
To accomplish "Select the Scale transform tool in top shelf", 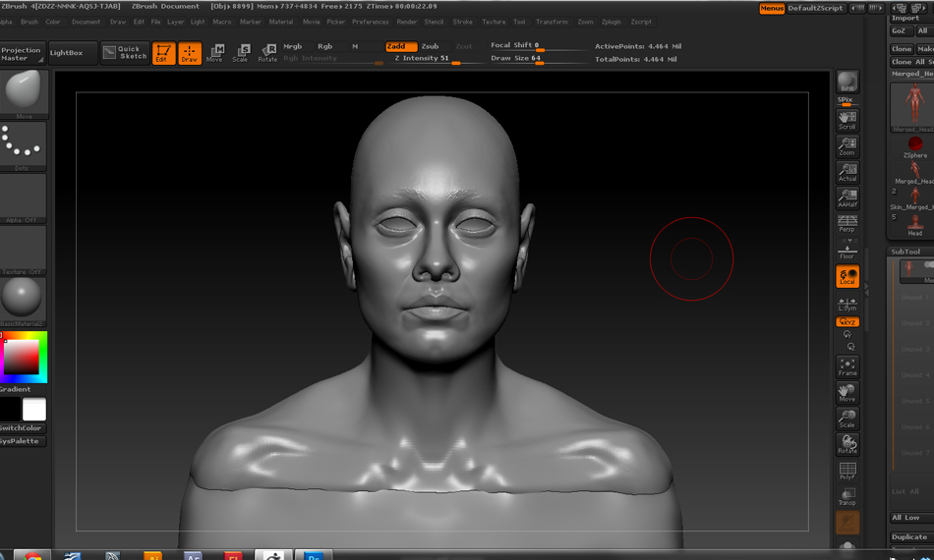I will coord(241,53).
